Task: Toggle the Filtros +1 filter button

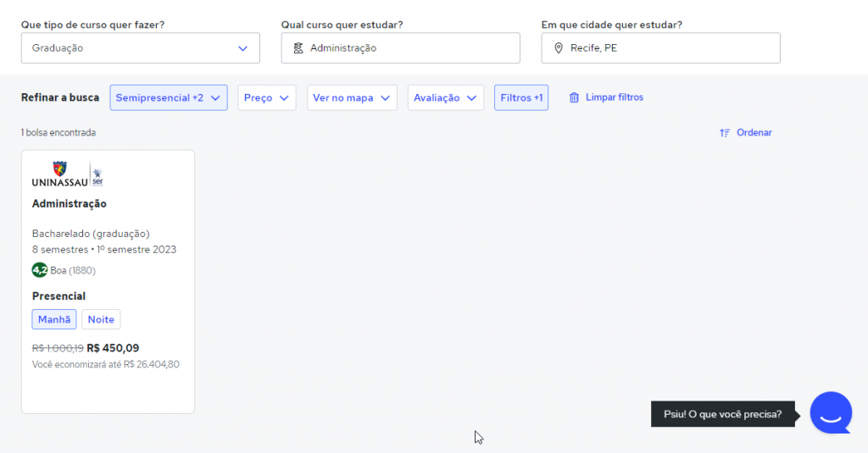Action: (x=521, y=97)
